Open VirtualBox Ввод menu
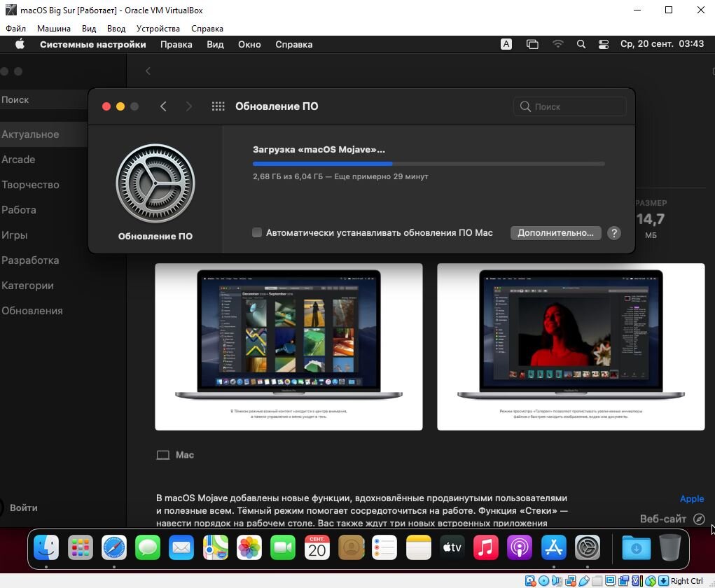Image resolution: width=715 pixels, height=588 pixels. click(x=116, y=28)
